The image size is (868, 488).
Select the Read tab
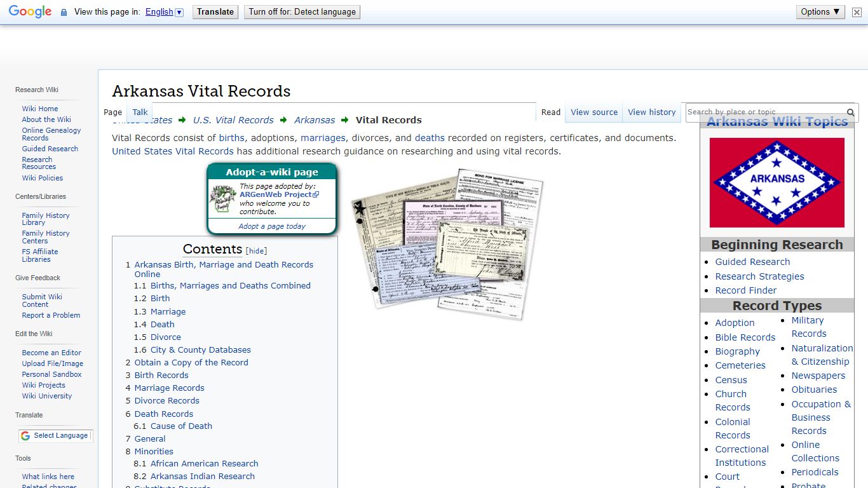tap(551, 112)
